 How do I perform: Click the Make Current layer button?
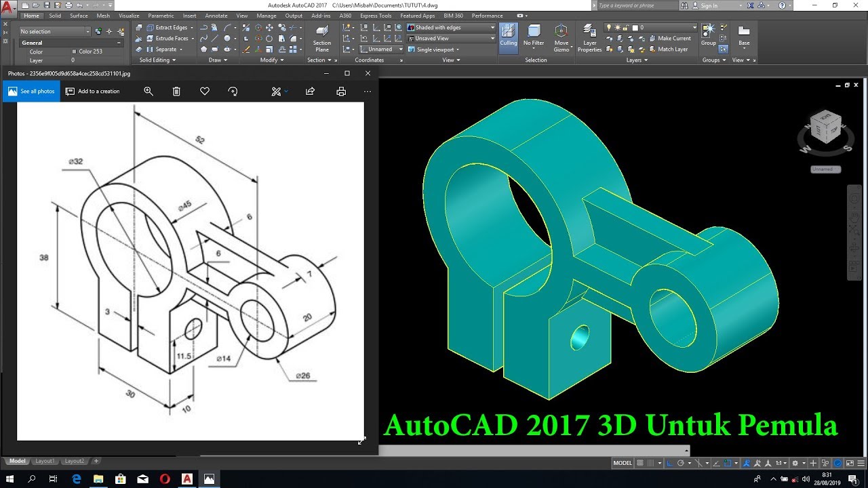(669, 39)
